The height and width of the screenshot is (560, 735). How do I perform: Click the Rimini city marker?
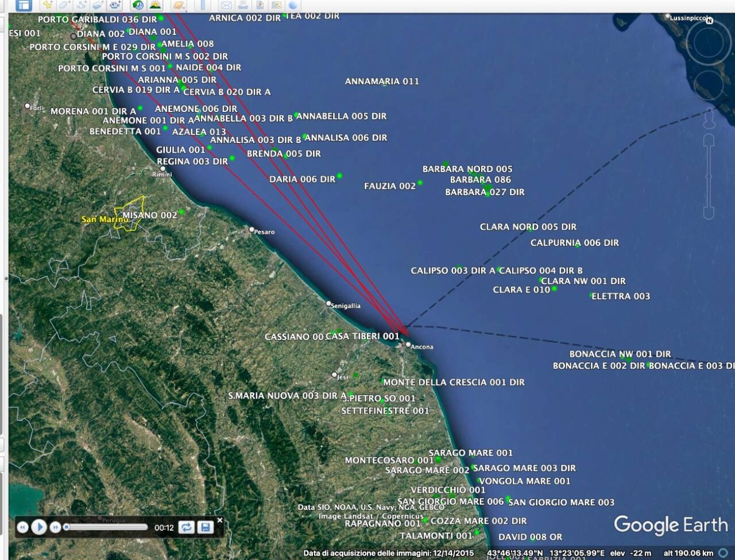coord(163,169)
